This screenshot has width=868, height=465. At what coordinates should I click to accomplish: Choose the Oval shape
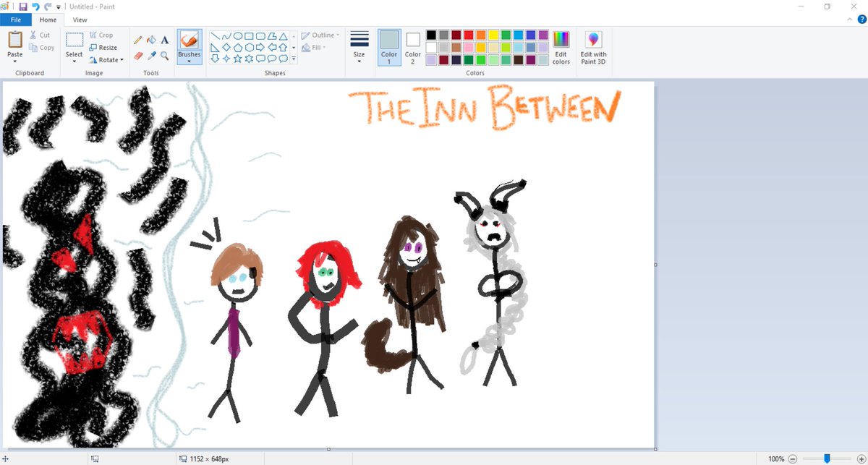tap(237, 36)
